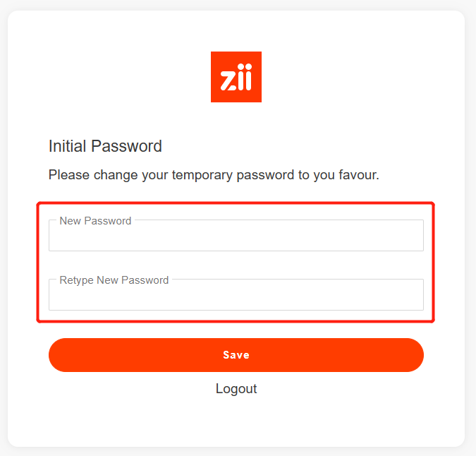Place cursor in password confirmation input box
This screenshot has width=476, height=456.
point(236,296)
